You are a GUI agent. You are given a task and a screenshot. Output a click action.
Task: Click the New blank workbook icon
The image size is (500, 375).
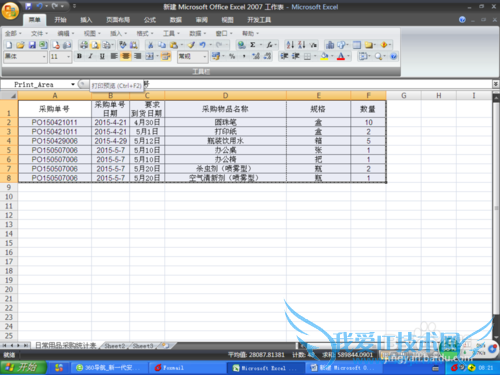(x=9, y=45)
